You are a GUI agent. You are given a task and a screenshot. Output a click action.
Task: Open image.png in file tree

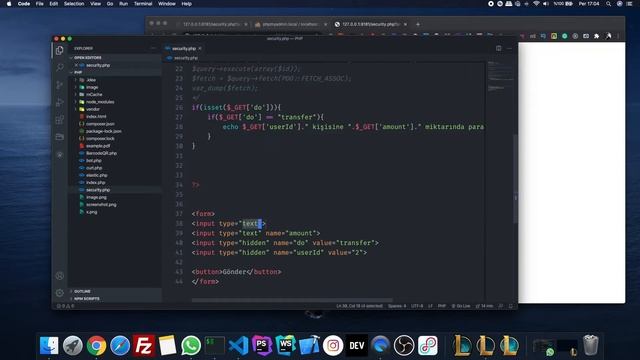tap(96, 197)
